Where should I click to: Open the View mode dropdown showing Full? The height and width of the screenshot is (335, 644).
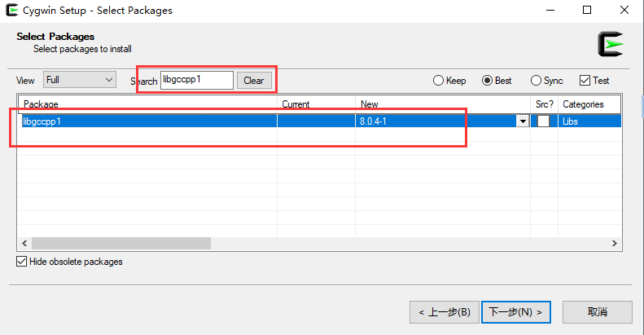[x=80, y=80]
